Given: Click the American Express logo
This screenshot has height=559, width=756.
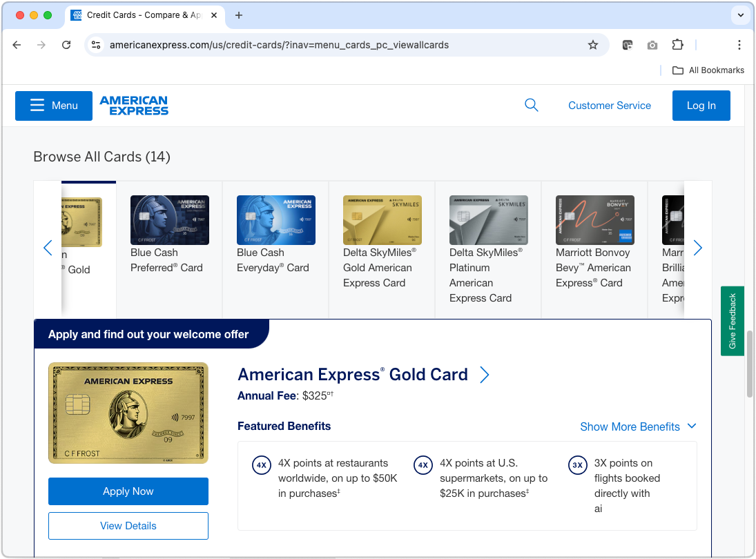Looking at the screenshot, I should [x=134, y=106].
